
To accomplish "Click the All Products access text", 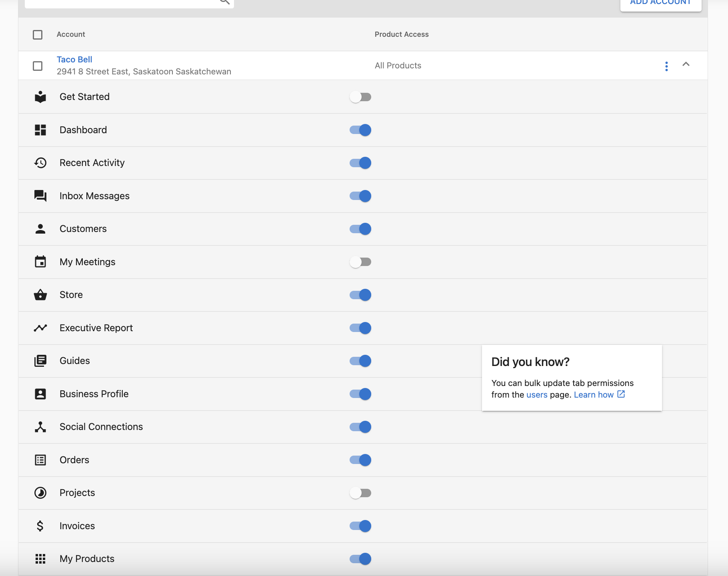I will click(398, 66).
